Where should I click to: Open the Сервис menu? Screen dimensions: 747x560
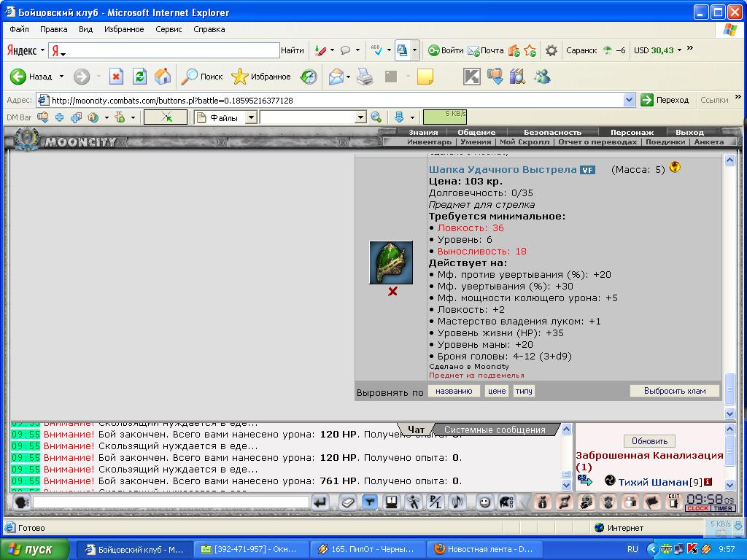[x=169, y=29]
